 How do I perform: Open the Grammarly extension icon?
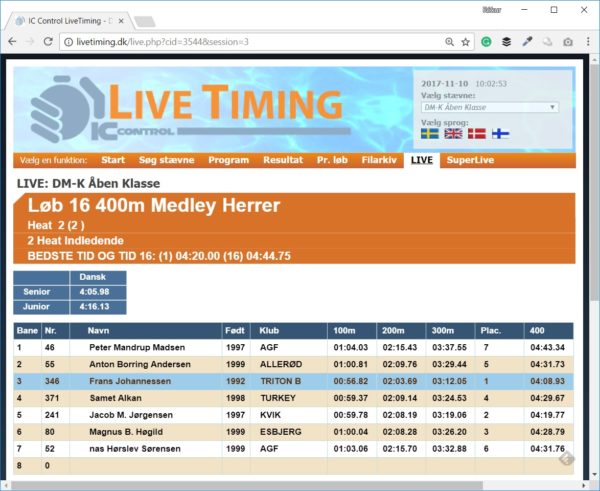click(x=486, y=42)
